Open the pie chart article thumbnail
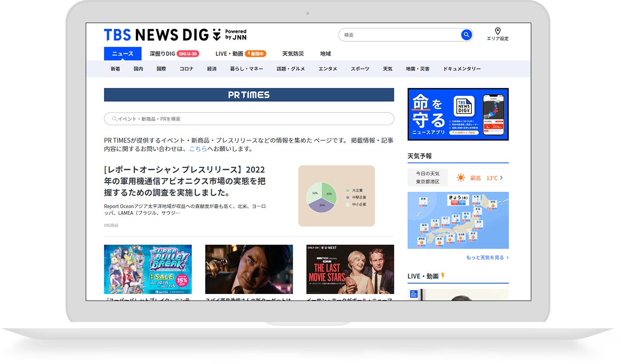 click(x=337, y=196)
